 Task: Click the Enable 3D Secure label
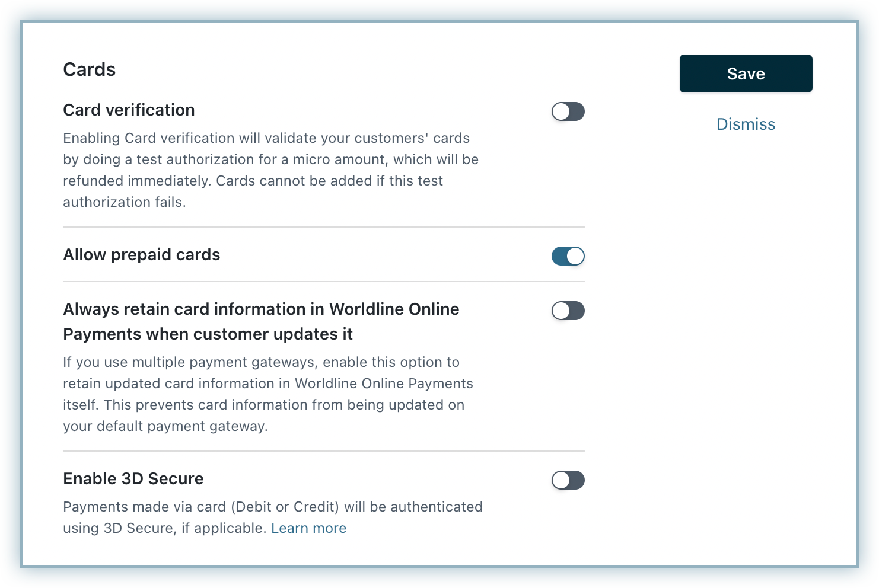pyautogui.click(x=133, y=479)
